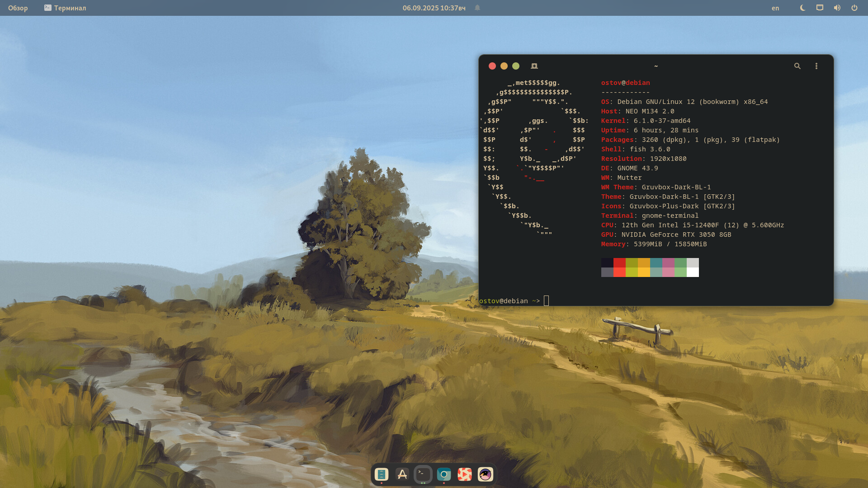The height and width of the screenshot is (488, 868).
Task: Open the terminal's three-dot menu
Action: (816, 66)
